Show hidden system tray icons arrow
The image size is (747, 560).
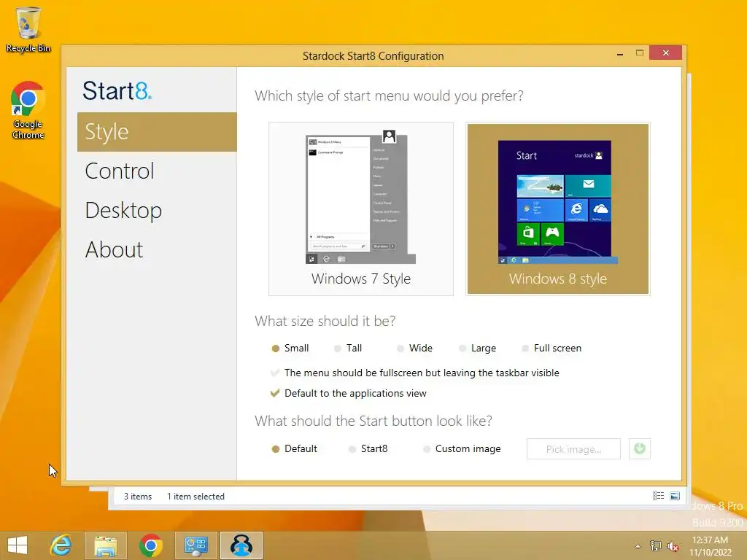[638, 546]
